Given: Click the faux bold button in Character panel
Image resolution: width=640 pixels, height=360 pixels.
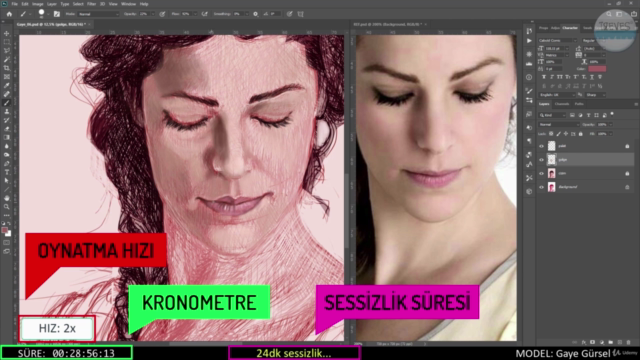Looking at the screenshot, I should [x=544, y=77].
